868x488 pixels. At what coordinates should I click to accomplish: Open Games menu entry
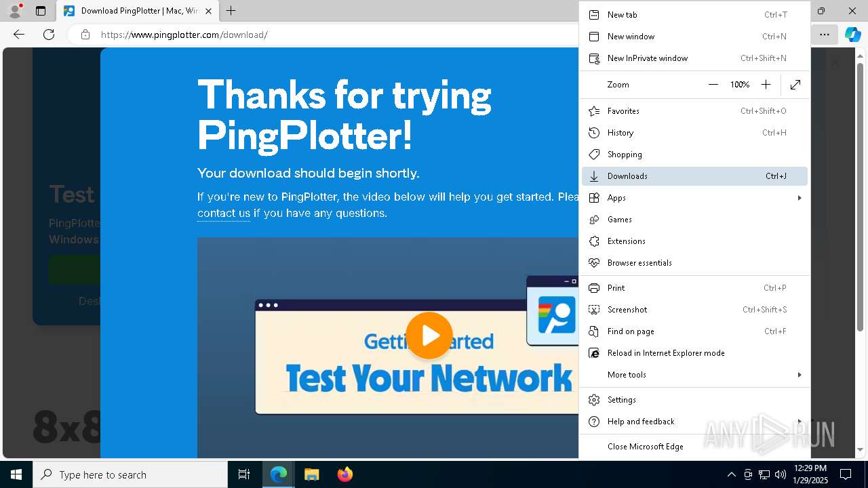click(694, 220)
